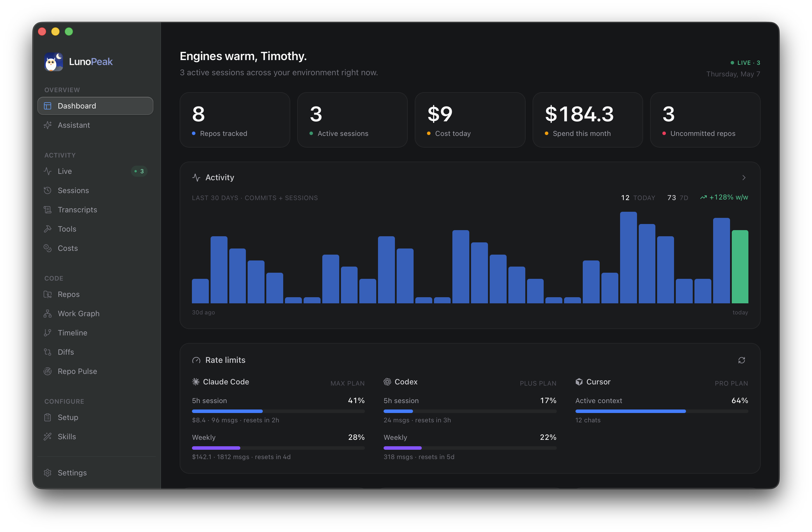812x532 pixels.
Task: Refresh the rate limits
Action: click(741, 360)
